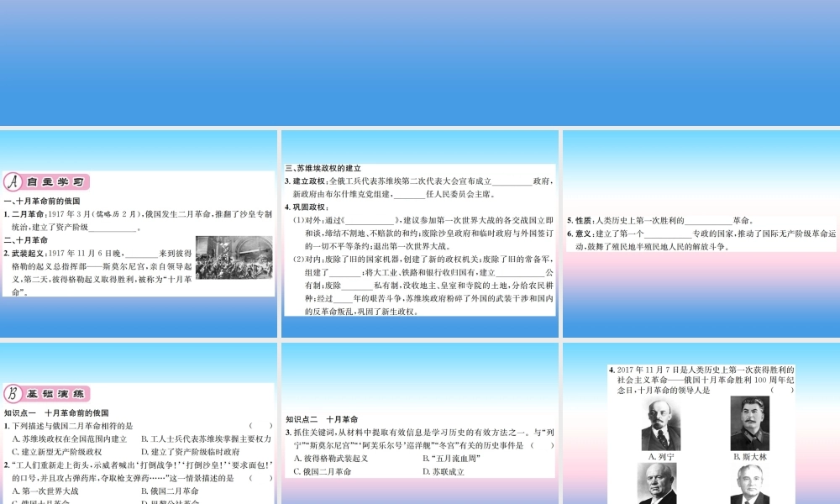The image size is (840, 504).
Task: Choose option A. 第一次世界大战
Action: [45, 491]
